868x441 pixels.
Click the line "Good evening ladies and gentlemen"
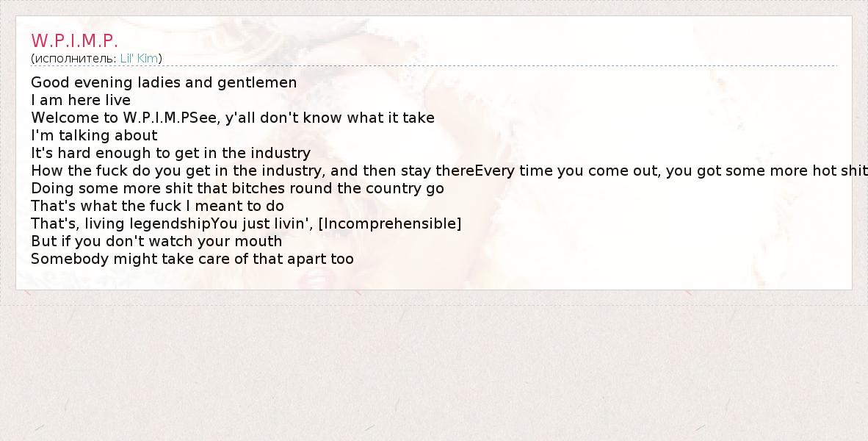point(164,82)
